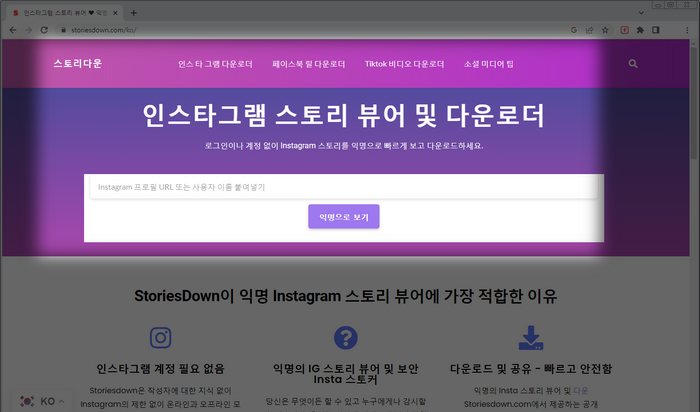The height and width of the screenshot is (412, 700).
Task: Open the Tiktok 비디오 다운로더 menu
Action: 404,64
